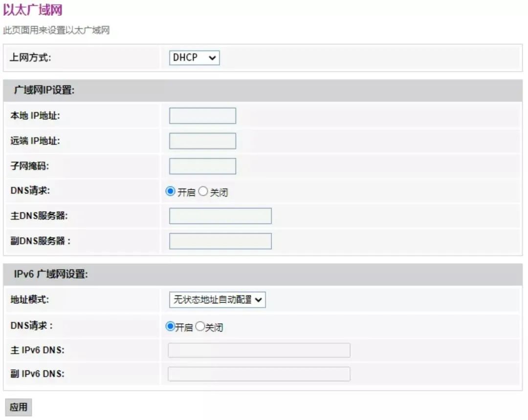The image size is (528, 420).
Task: Click the 远端 IP地址 input field
Action: (202, 141)
